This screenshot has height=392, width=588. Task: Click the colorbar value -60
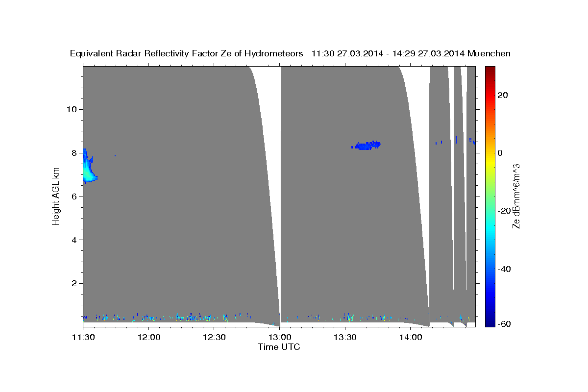[504, 324]
